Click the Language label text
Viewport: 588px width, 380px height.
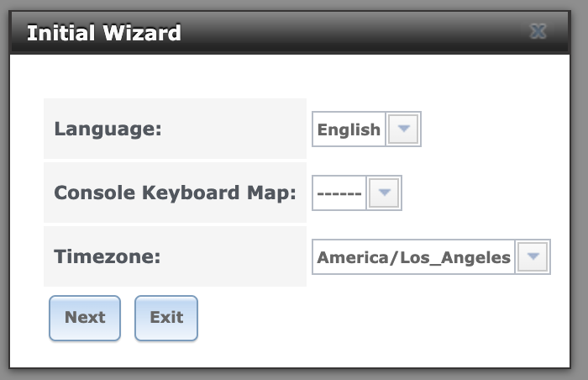(108, 129)
